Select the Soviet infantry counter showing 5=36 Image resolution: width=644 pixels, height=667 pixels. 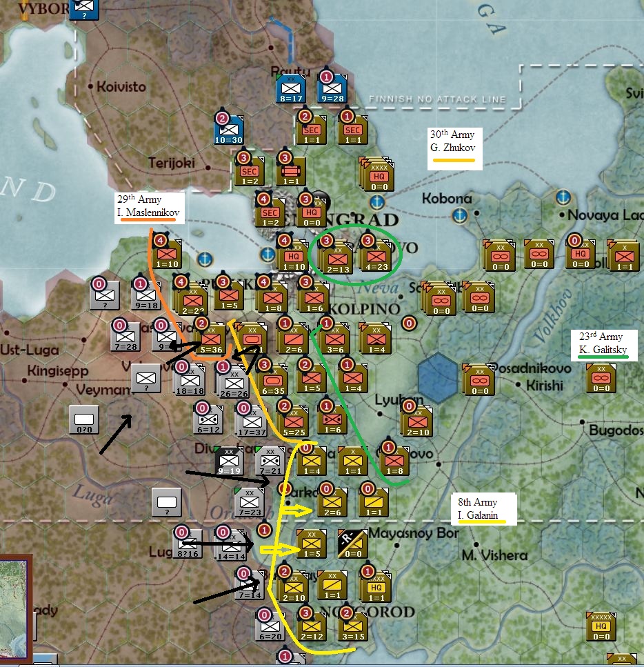click(211, 340)
